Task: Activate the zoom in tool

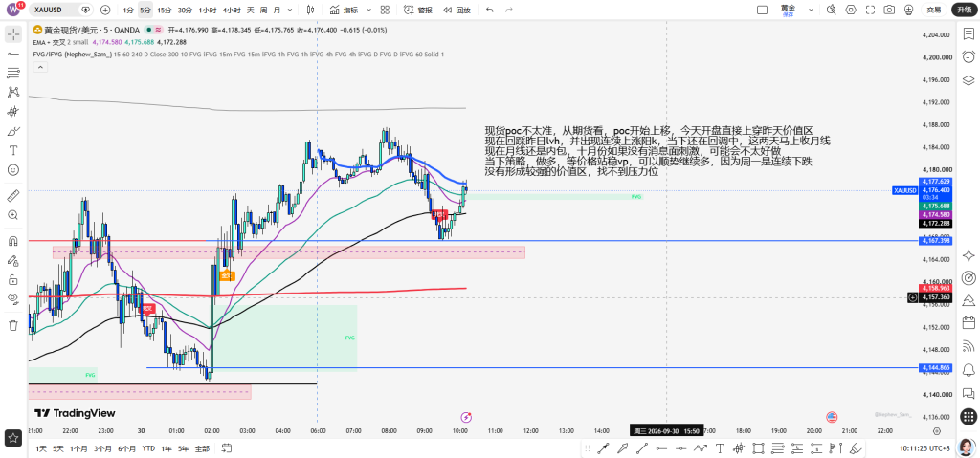Action: click(x=13, y=215)
